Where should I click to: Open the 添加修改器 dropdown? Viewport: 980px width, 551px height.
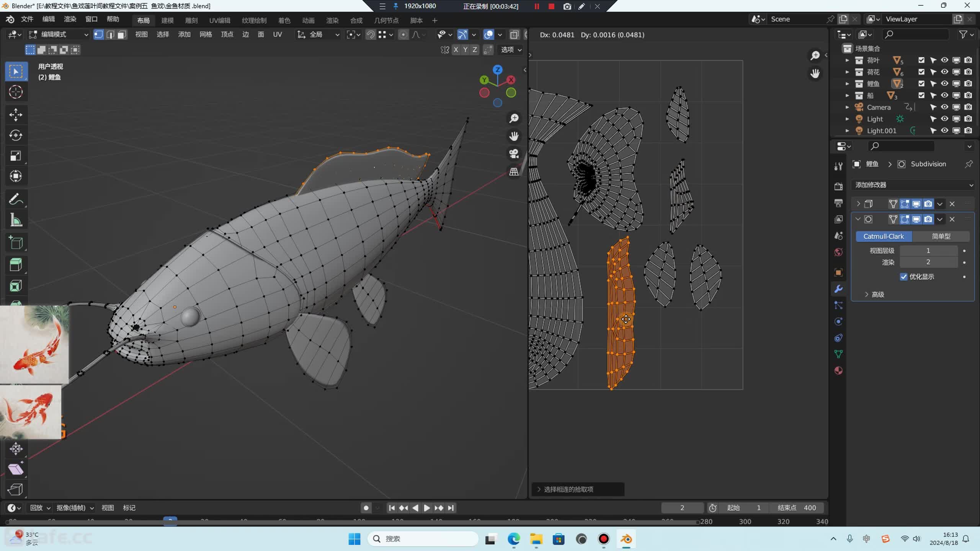914,185
